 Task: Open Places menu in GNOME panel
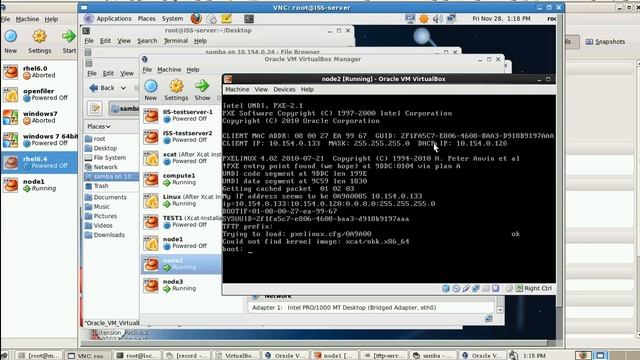point(147,19)
